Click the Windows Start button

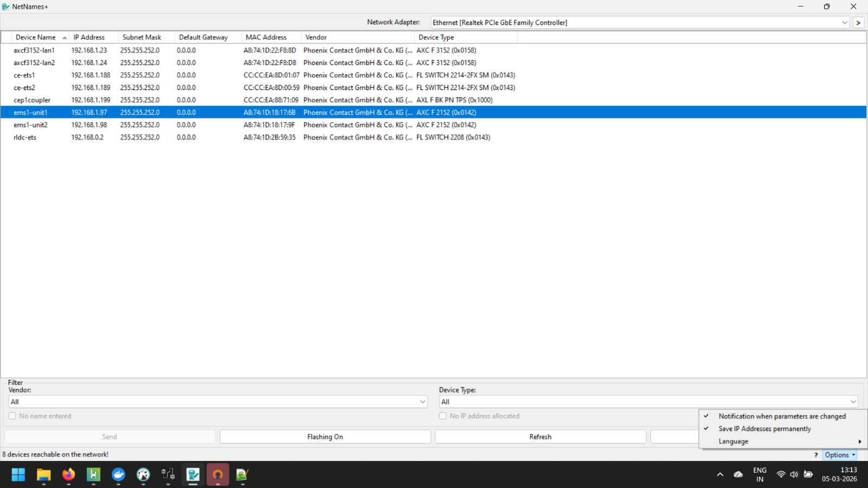(x=18, y=475)
